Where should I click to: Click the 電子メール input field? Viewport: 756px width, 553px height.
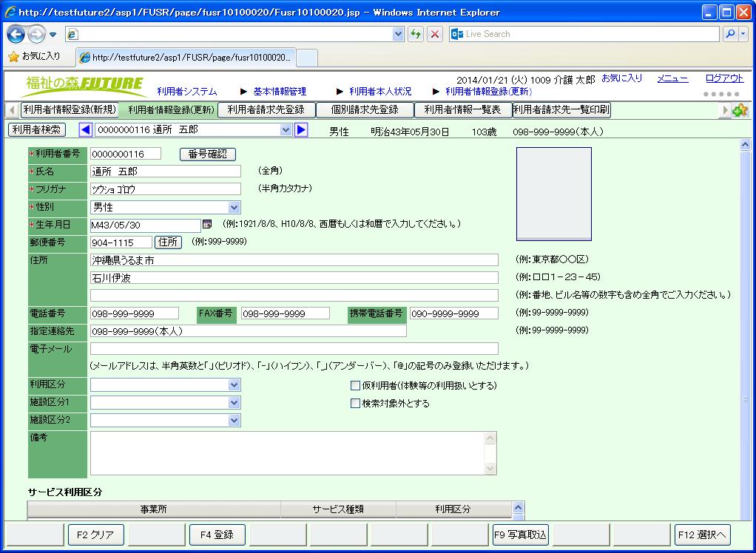294,349
